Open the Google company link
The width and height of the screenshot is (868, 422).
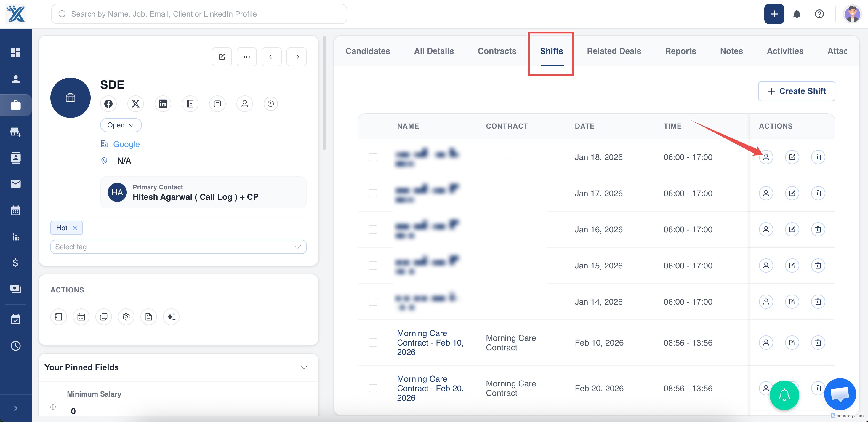click(126, 144)
